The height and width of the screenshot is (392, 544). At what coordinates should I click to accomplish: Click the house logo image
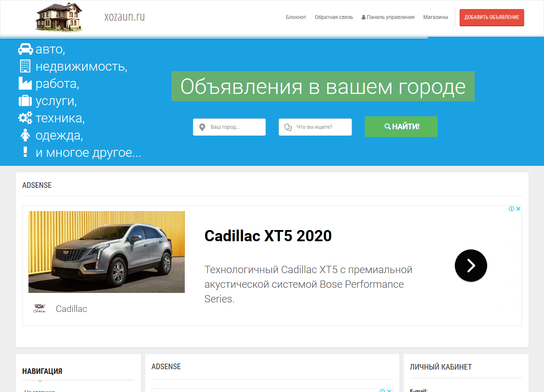[59, 17]
